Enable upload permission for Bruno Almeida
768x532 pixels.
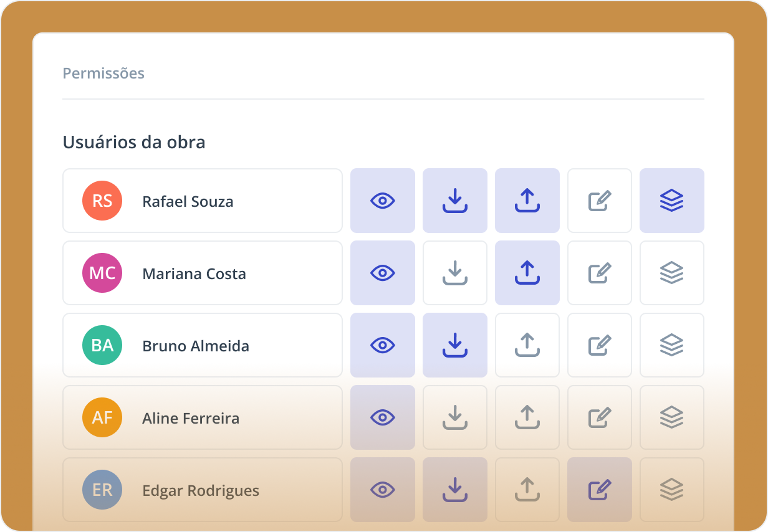[x=527, y=345]
